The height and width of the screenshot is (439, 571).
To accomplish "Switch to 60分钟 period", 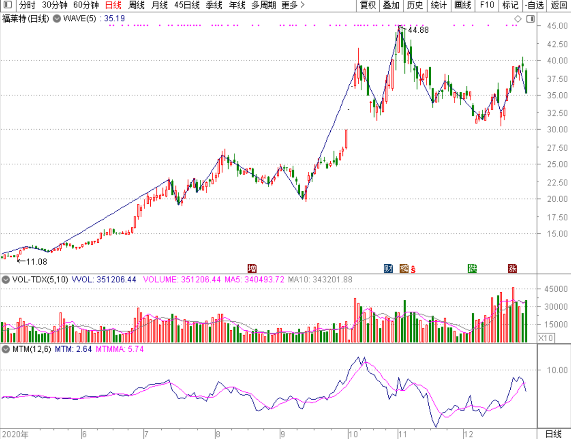I will [86, 5].
